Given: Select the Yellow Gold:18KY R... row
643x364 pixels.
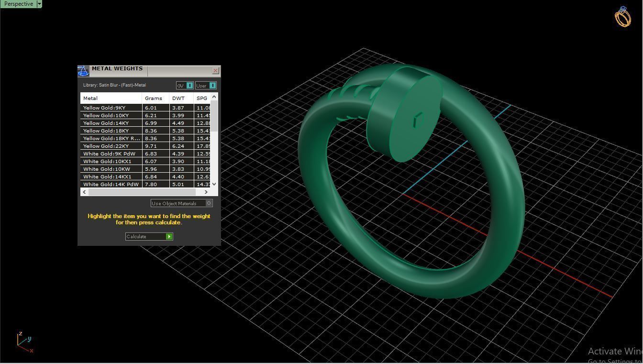Looking at the screenshot, I should tap(145, 138).
